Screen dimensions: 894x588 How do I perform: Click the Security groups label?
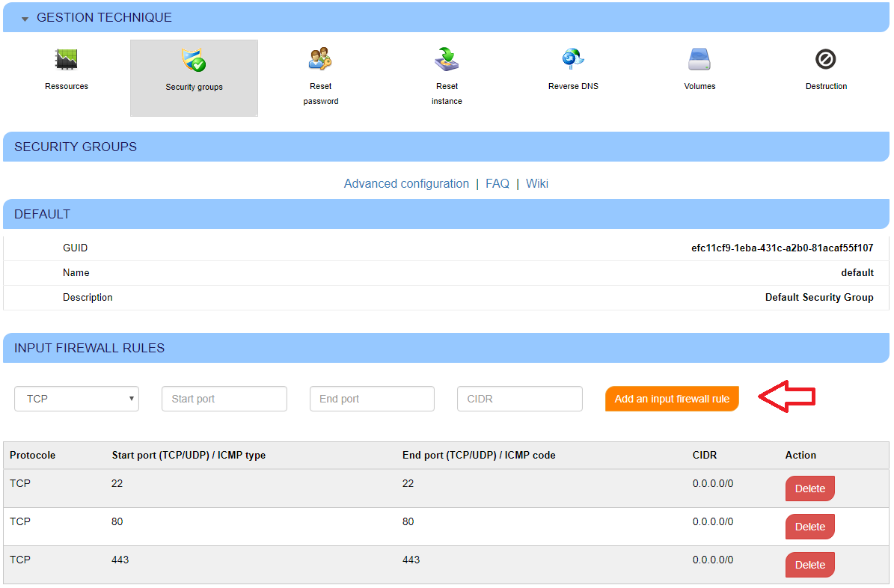[194, 87]
